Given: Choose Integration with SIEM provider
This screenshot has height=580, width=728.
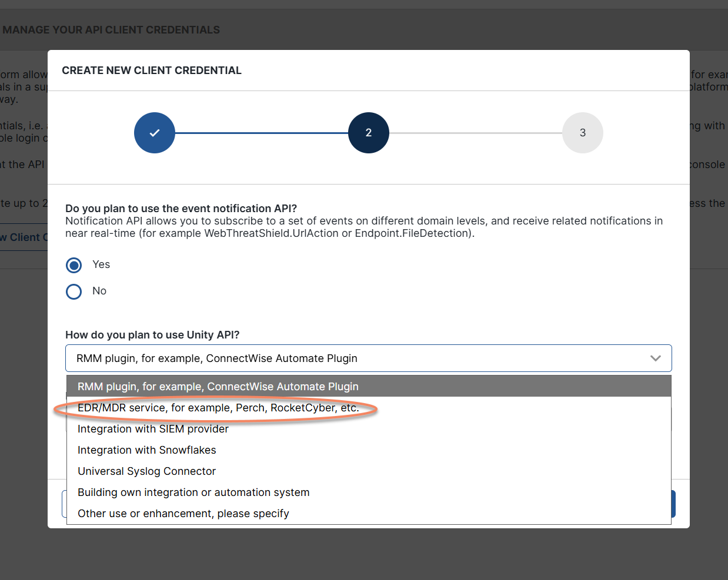Looking at the screenshot, I should (x=369, y=429).
